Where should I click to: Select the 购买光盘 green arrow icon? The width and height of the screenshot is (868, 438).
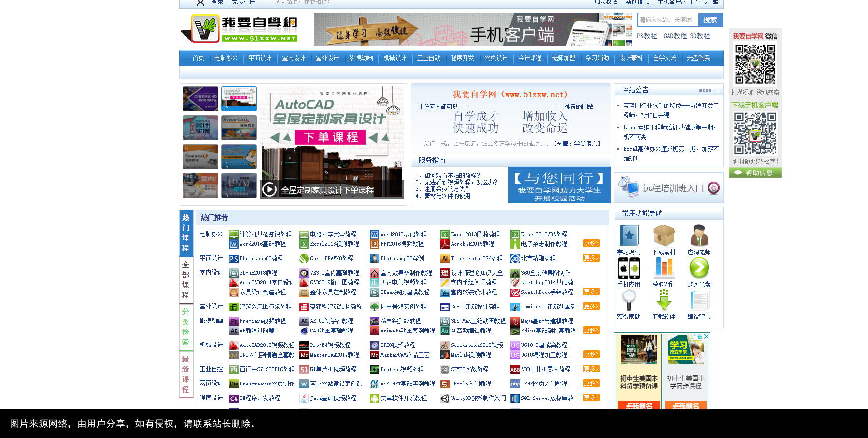699,268
